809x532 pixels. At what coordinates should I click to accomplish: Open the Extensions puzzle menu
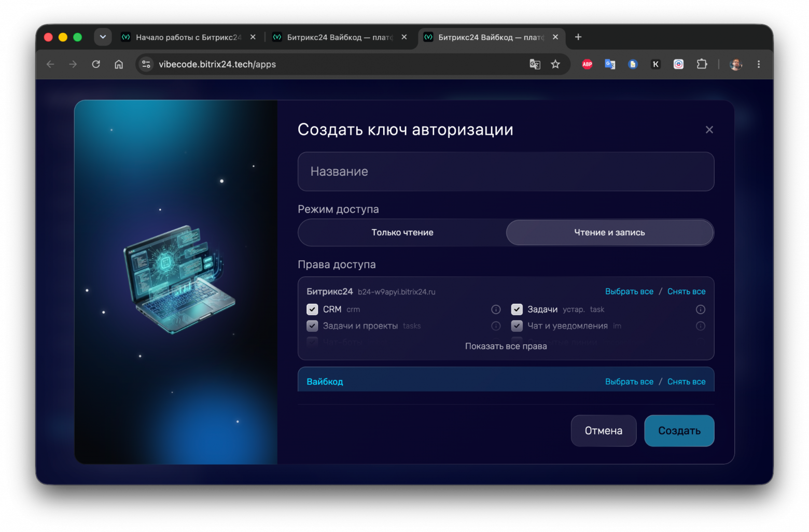tap(702, 64)
